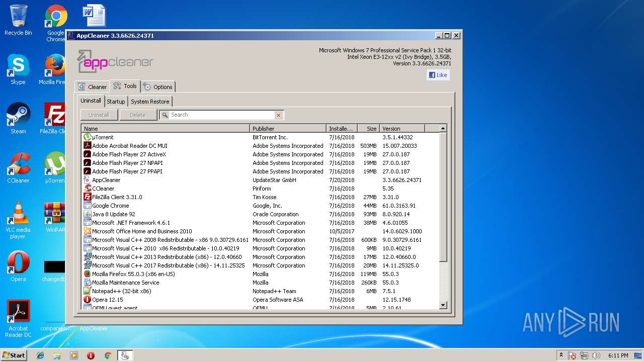644x362 pixels.
Task: Select the Mozilla Maintenance Service row
Action: click(x=260, y=283)
